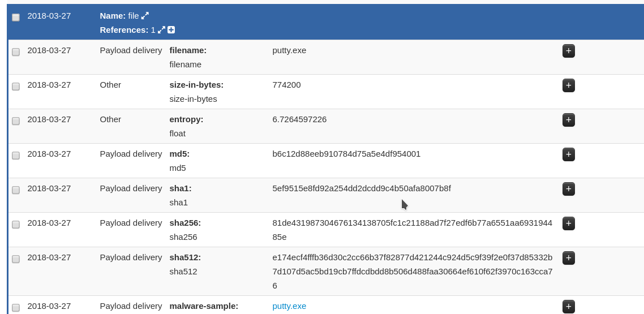Click the plus icon in the entropy row
This screenshot has height=314, width=644.
[x=568, y=120]
